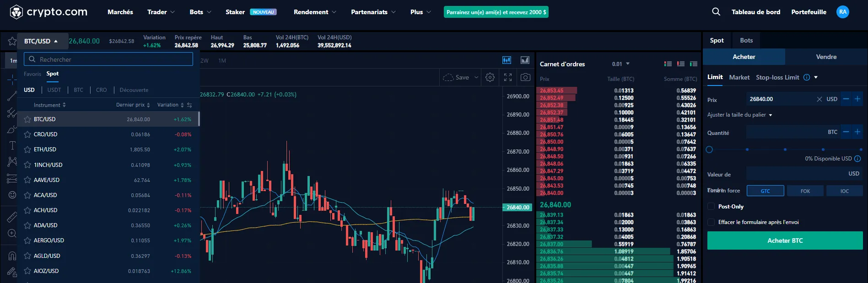
Task: Check Effacer le formulaire après l'envoi
Action: pyautogui.click(x=711, y=222)
